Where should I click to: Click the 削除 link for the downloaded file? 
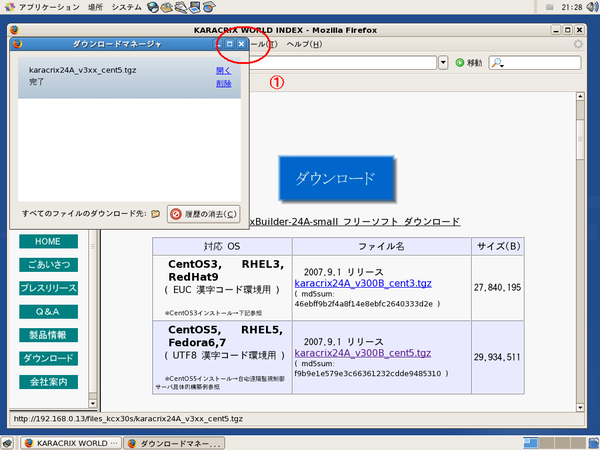[x=223, y=83]
